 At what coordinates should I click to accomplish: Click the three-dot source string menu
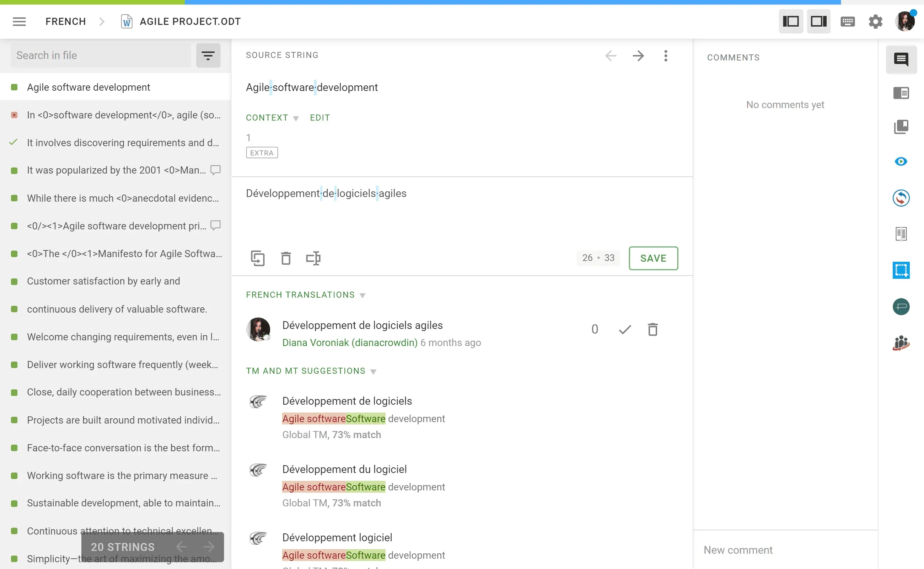666,55
